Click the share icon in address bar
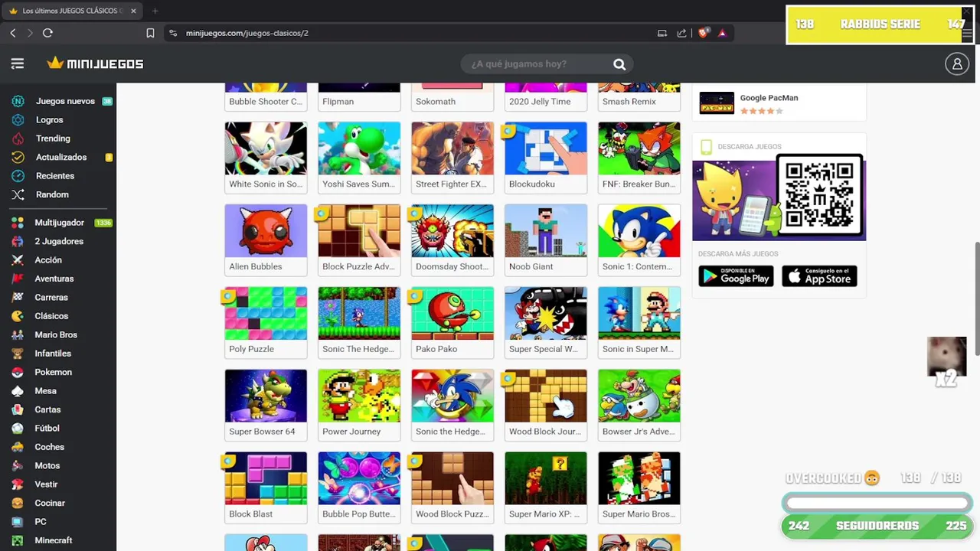Screen dimensions: 980x551 (x=681, y=33)
